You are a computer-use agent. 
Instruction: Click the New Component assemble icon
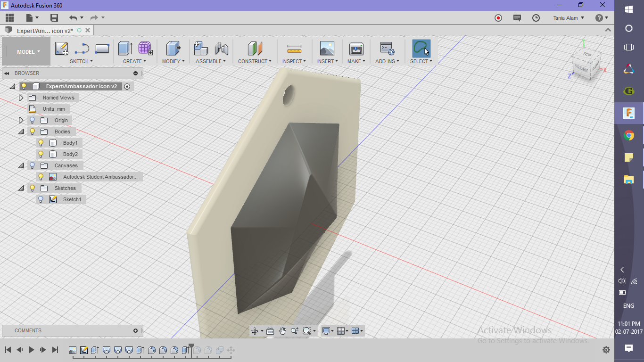tap(201, 49)
